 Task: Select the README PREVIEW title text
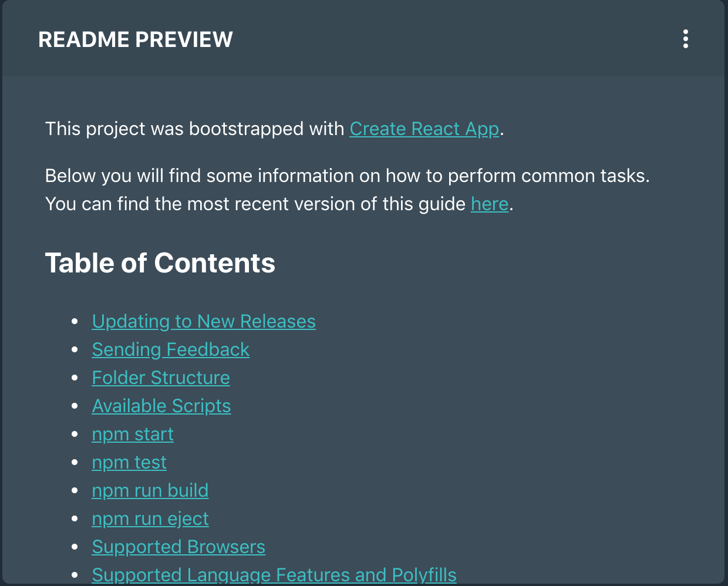coord(136,39)
